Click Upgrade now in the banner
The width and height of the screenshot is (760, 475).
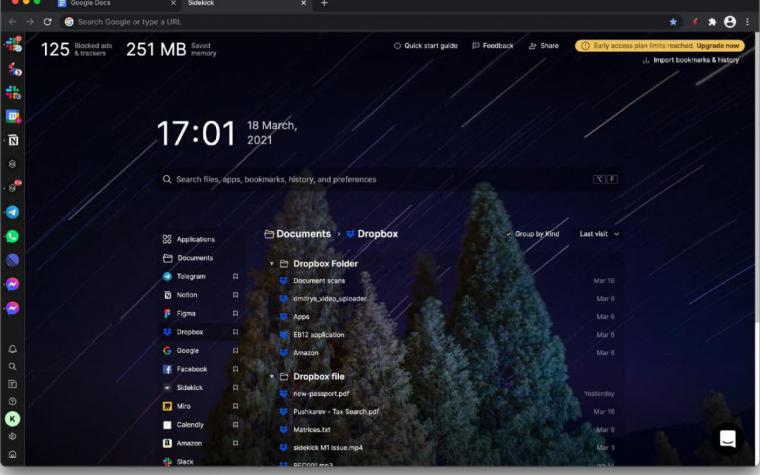click(x=717, y=46)
